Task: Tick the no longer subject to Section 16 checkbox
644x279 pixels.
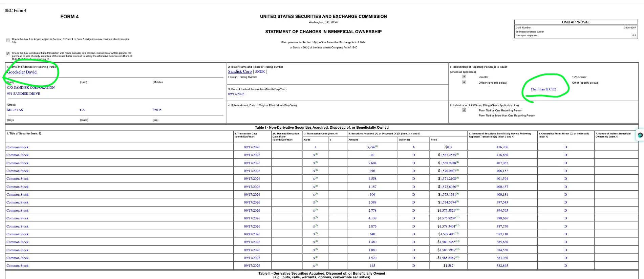Action: click(8, 40)
